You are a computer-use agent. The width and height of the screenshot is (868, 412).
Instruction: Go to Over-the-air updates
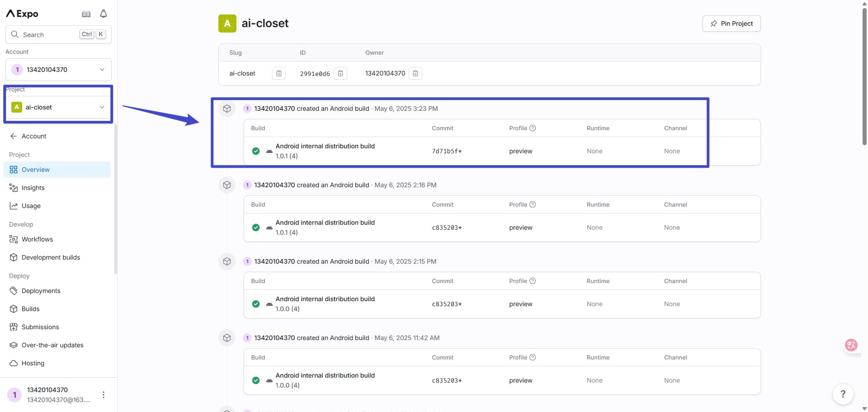coord(52,345)
